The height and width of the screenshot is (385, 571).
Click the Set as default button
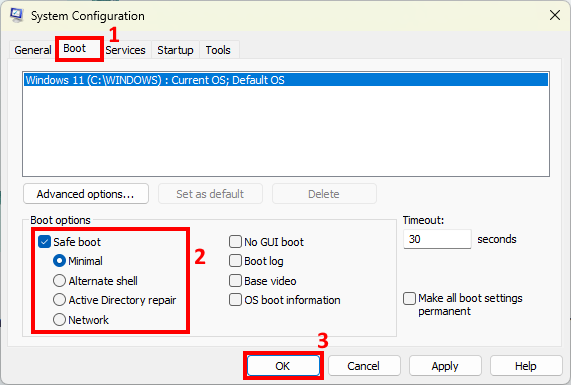coord(210,194)
